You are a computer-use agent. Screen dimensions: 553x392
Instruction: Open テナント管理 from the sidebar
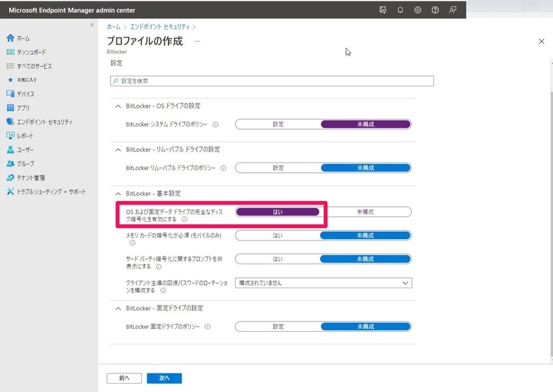coord(30,178)
